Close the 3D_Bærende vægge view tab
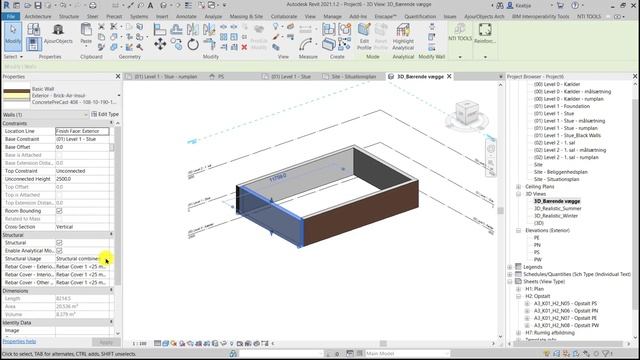The height and width of the screenshot is (360, 640). tap(449, 76)
